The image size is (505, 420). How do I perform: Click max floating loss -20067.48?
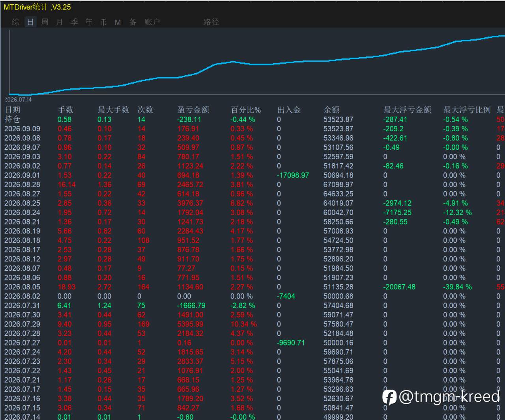(x=399, y=287)
